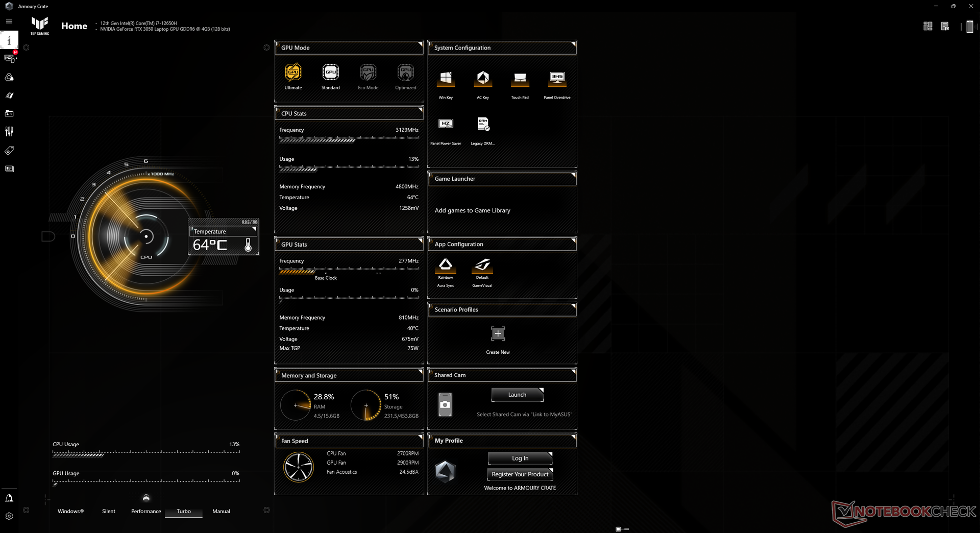Open the News icon in sidebar

point(9,168)
